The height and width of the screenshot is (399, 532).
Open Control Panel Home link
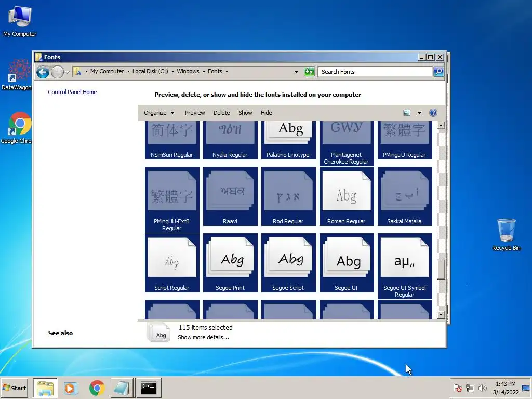tap(72, 92)
